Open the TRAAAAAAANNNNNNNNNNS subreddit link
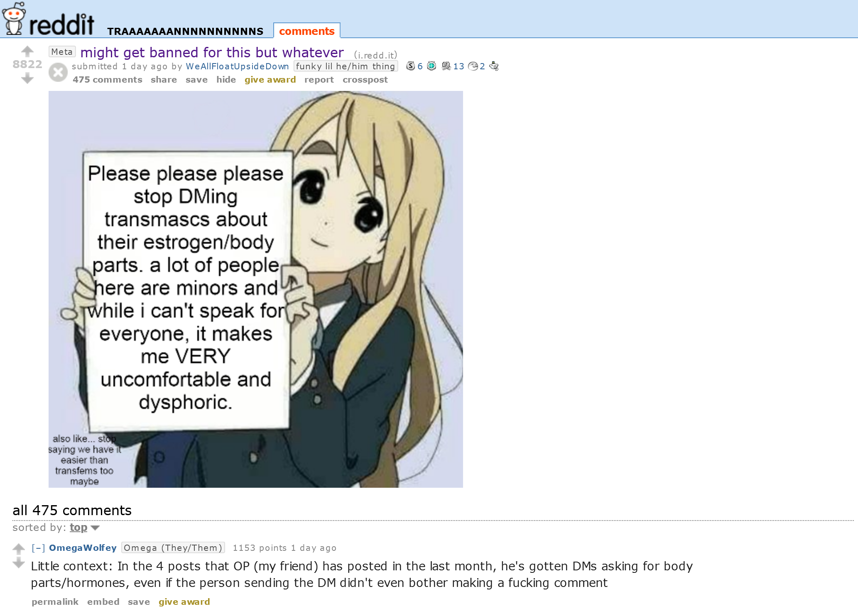Screen dimensions: 858x616 pos(185,32)
